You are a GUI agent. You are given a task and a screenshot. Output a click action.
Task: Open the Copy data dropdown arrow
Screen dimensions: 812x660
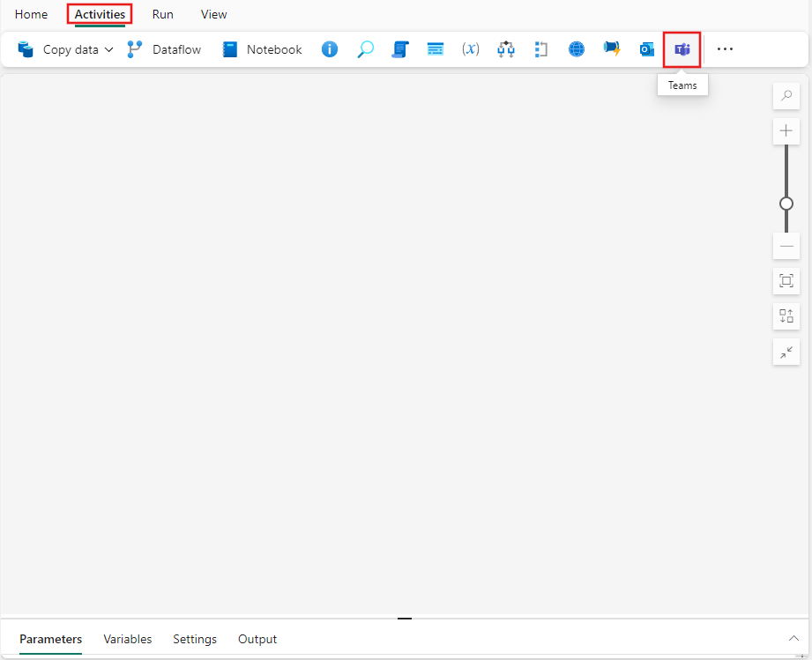click(108, 49)
